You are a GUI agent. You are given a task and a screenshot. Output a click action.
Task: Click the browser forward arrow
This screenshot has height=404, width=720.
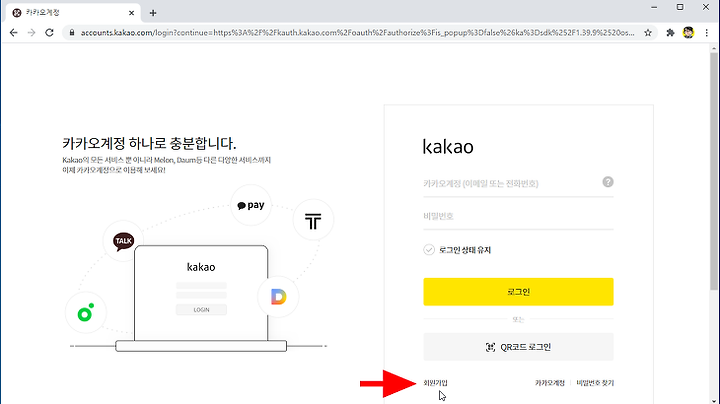[31, 33]
